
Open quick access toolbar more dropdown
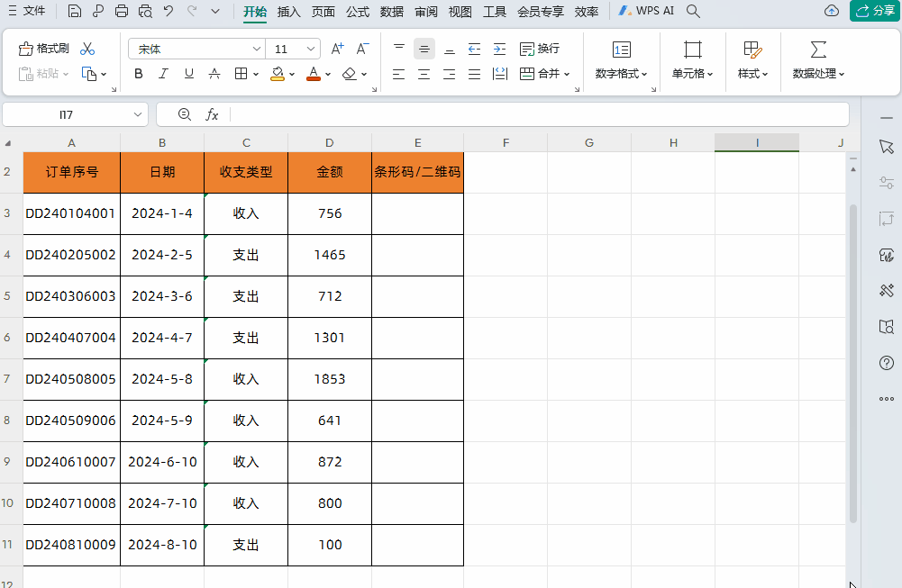coord(215,11)
